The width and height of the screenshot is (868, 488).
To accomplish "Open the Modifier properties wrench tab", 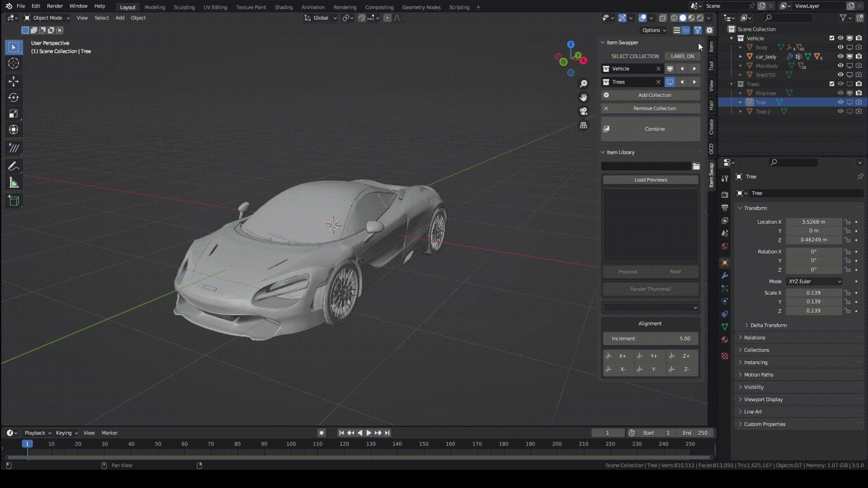I will [x=725, y=275].
